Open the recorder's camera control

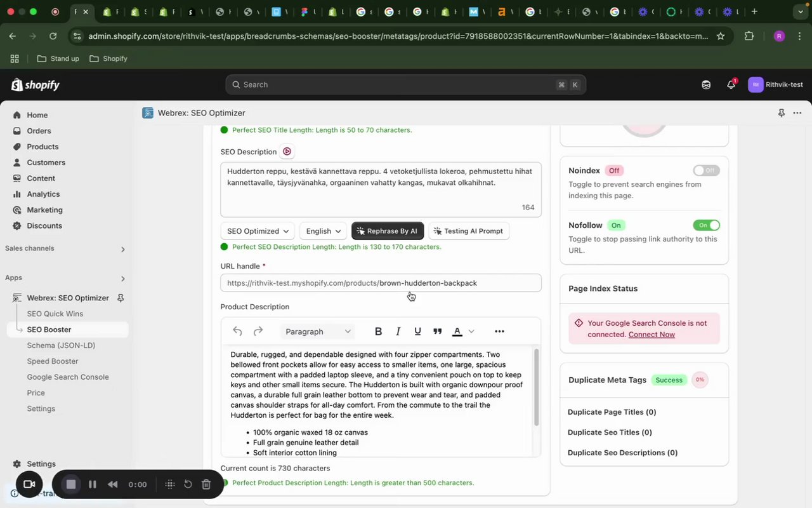(x=29, y=485)
